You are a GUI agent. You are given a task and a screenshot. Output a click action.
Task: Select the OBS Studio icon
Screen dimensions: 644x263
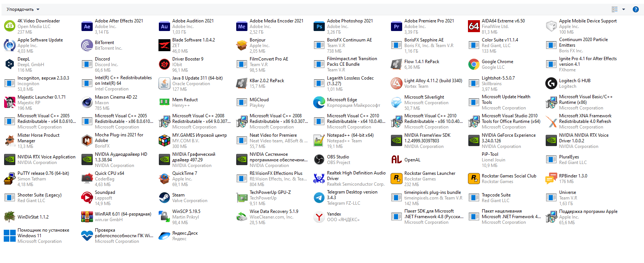coord(319,160)
